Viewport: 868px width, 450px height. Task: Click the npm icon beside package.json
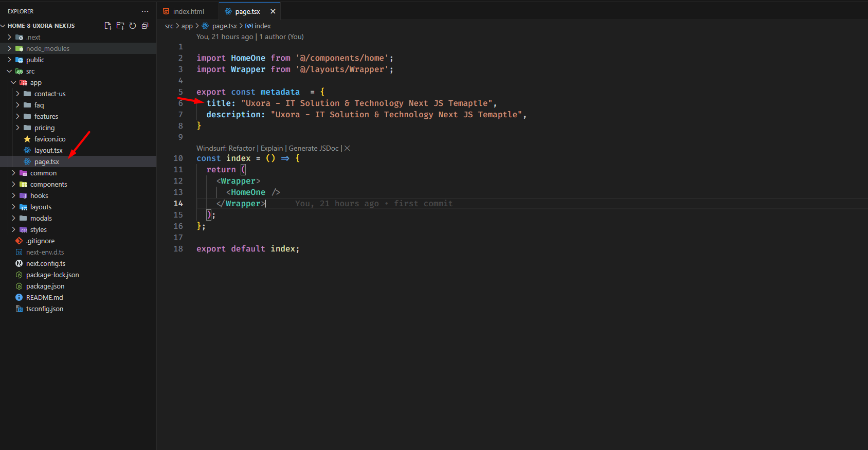[19, 286]
